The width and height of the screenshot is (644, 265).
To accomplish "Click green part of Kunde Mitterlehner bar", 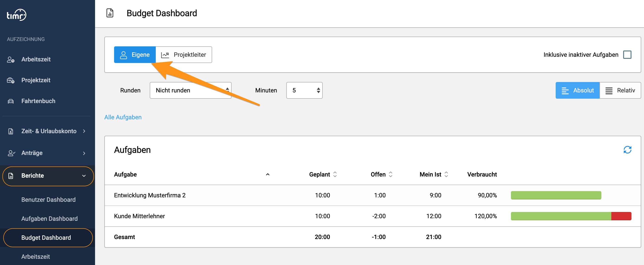I will pos(561,216).
